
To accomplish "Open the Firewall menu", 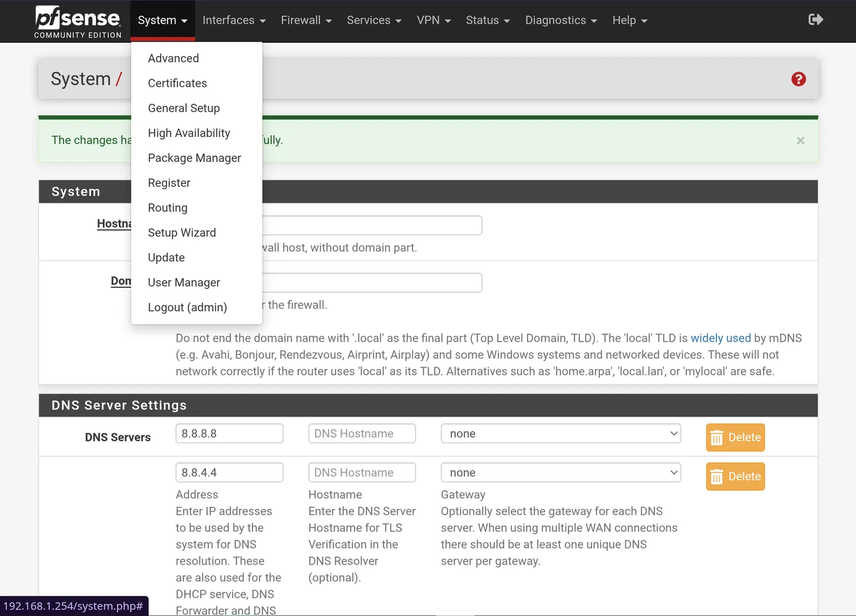I will click(306, 20).
